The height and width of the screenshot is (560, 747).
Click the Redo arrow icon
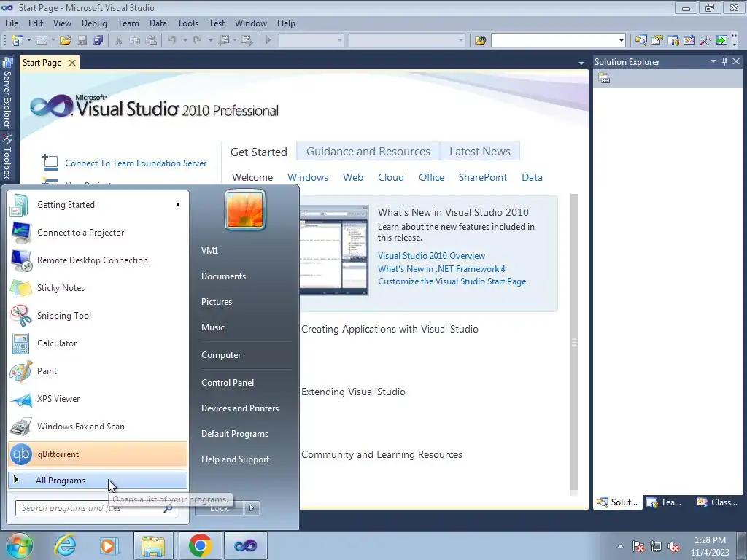198,41
